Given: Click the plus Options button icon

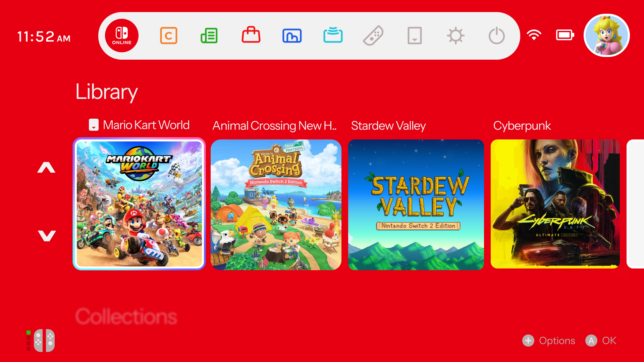Looking at the screenshot, I should point(528,341).
